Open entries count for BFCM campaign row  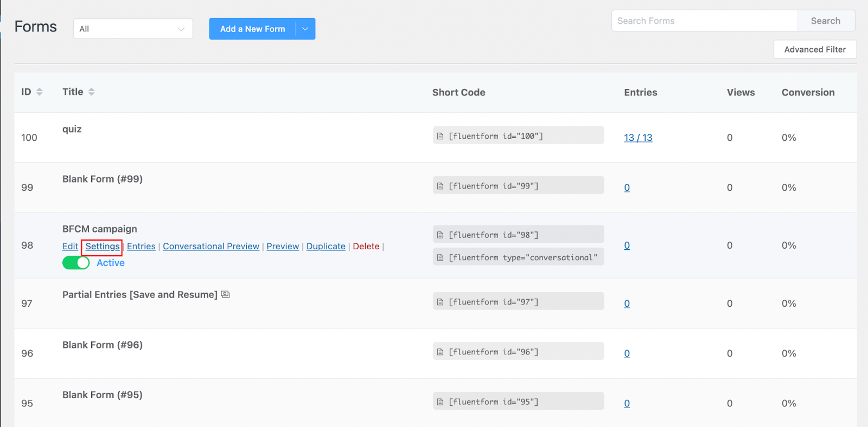(627, 245)
